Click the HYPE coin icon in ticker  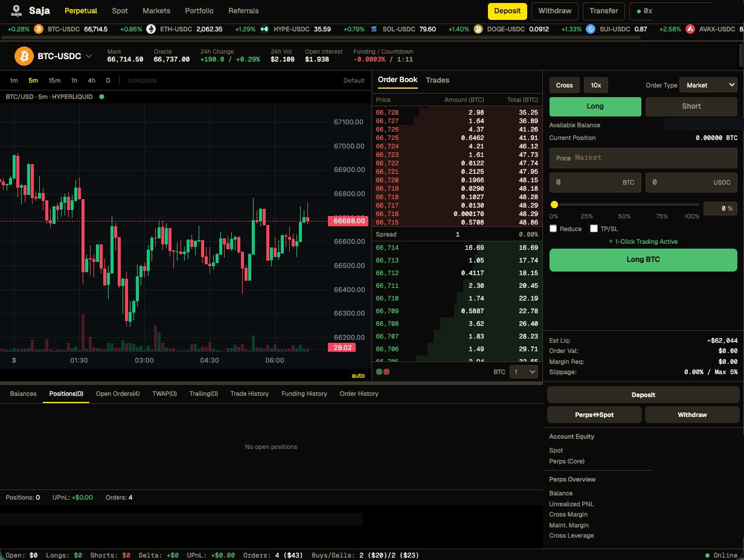pyautogui.click(x=265, y=29)
